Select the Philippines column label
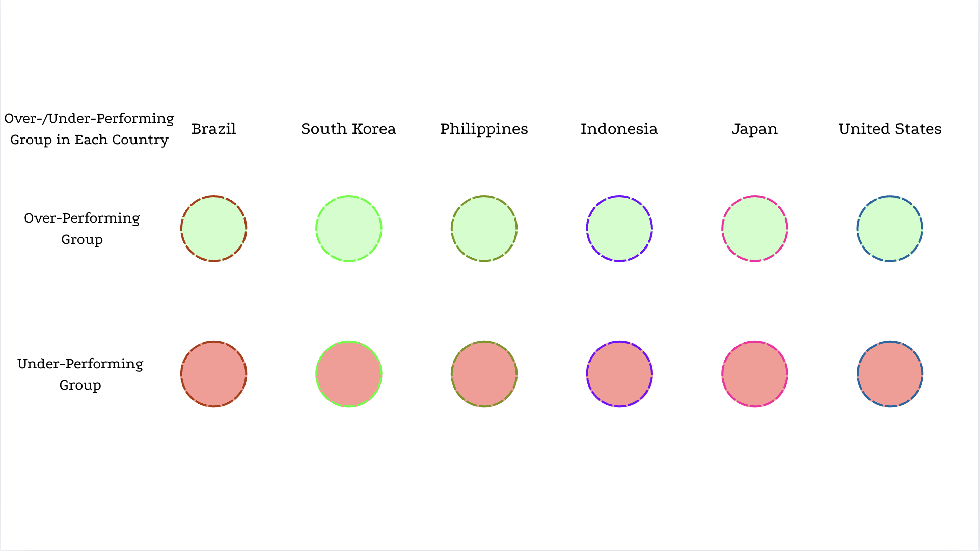980x551 pixels. (x=484, y=129)
